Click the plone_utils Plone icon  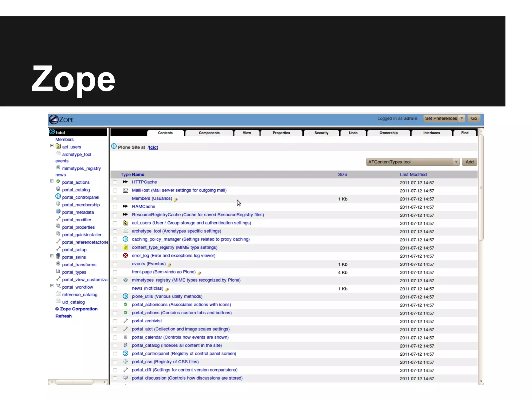coord(125,296)
